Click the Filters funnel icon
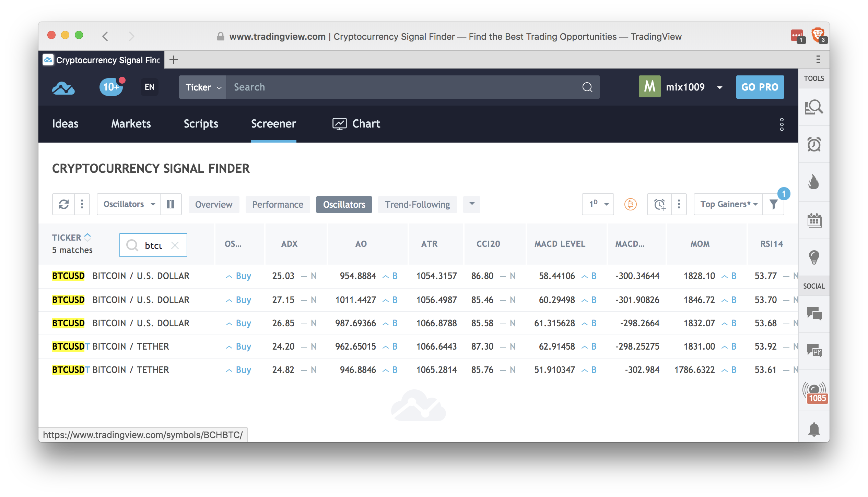Screen dimensions: 868x497 (773, 204)
